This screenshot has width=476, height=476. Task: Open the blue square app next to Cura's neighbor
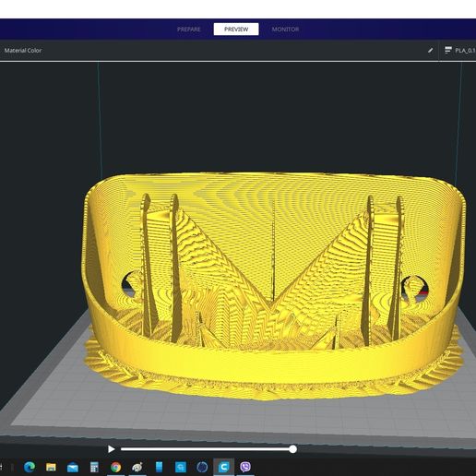pyautogui.click(x=181, y=468)
